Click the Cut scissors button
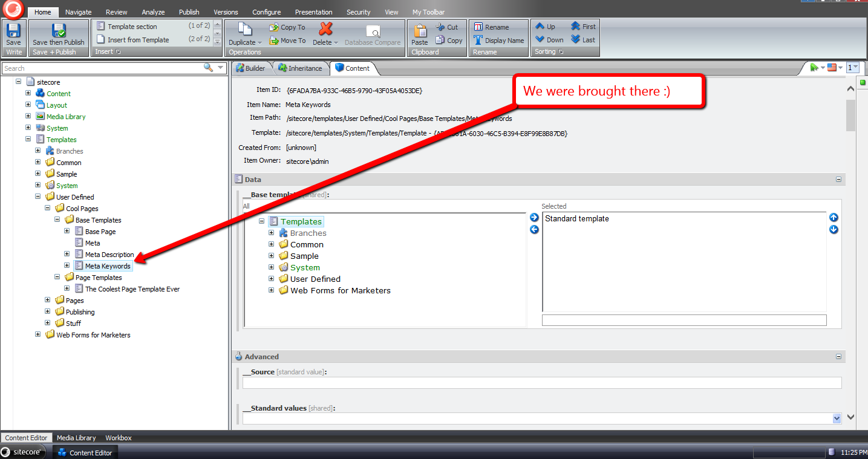The height and width of the screenshot is (459, 868). (447, 27)
